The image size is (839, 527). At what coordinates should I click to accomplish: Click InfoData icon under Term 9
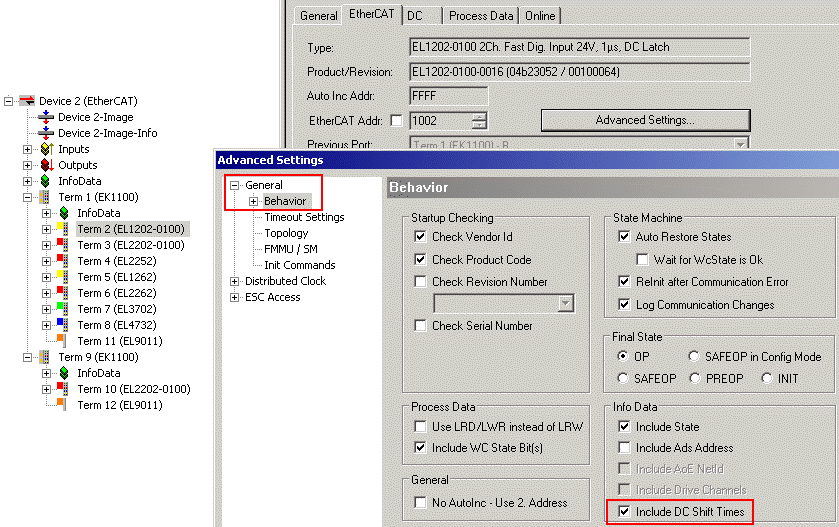pyautogui.click(x=64, y=373)
